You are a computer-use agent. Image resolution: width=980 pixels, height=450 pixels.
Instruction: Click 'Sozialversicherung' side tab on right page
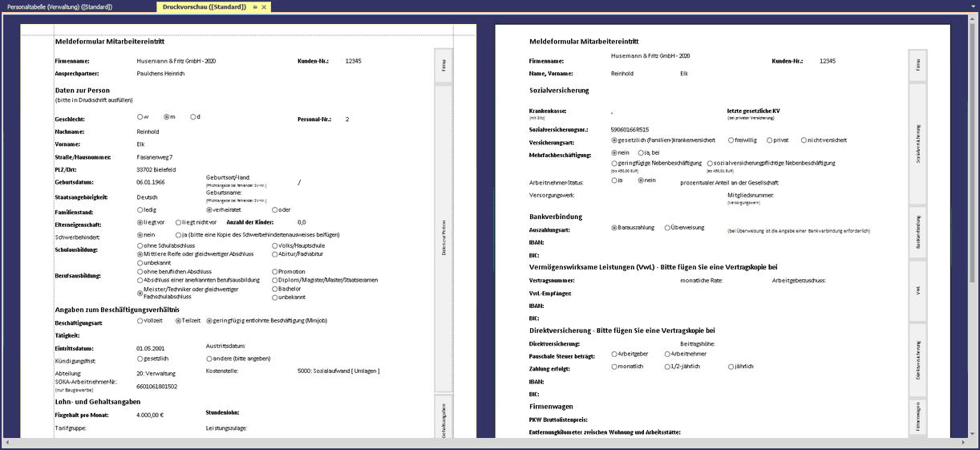(x=917, y=144)
